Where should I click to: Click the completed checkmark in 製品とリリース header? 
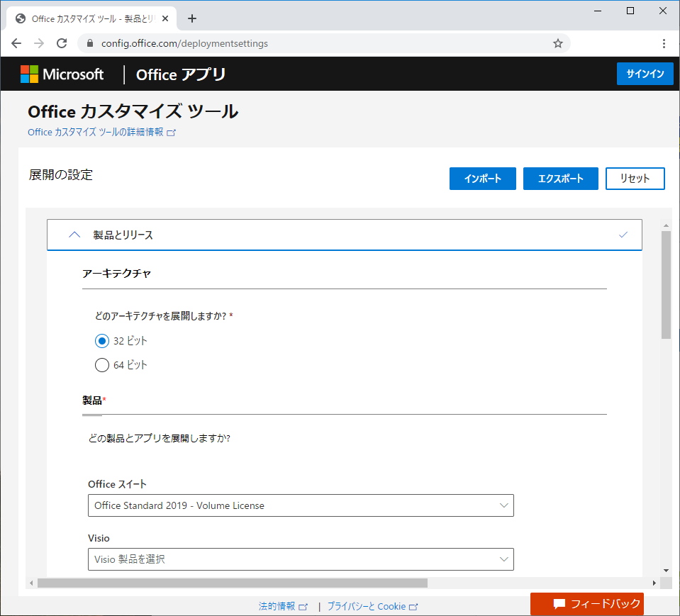(x=623, y=235)
